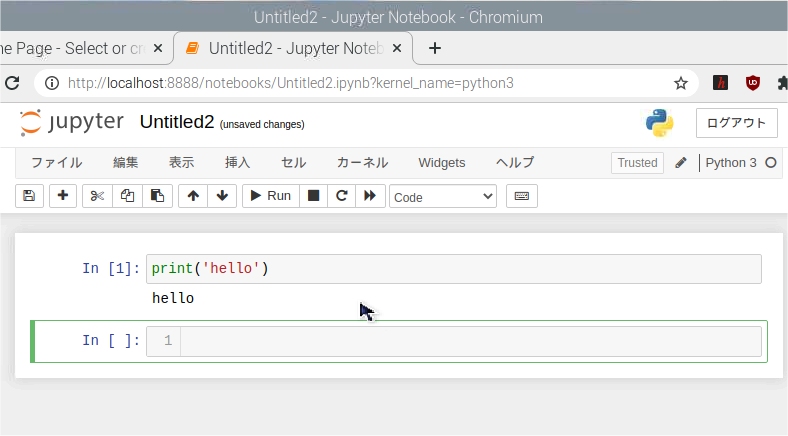Move selected cell down arrow
The width and height of the screenshot is (788, 436).
click(222, 196)
